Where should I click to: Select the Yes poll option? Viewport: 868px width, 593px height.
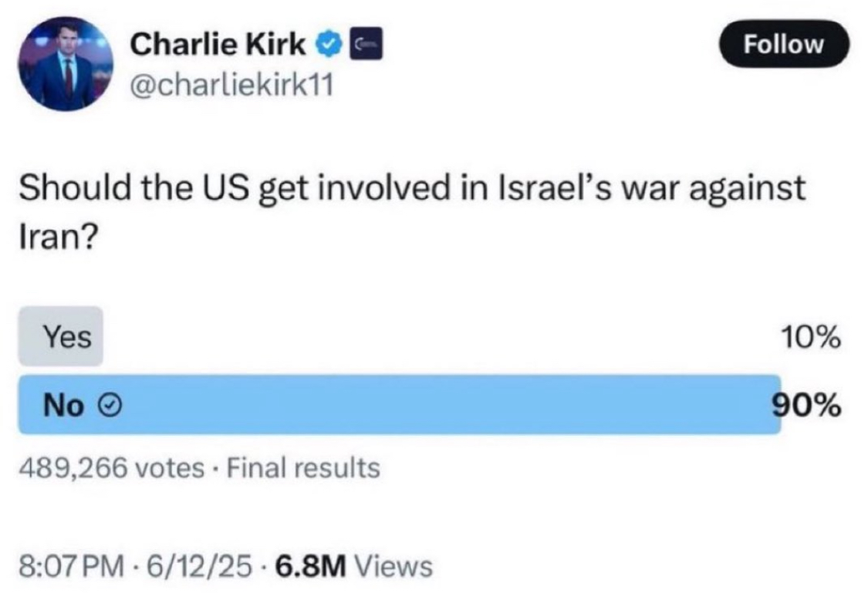[61, 336]
